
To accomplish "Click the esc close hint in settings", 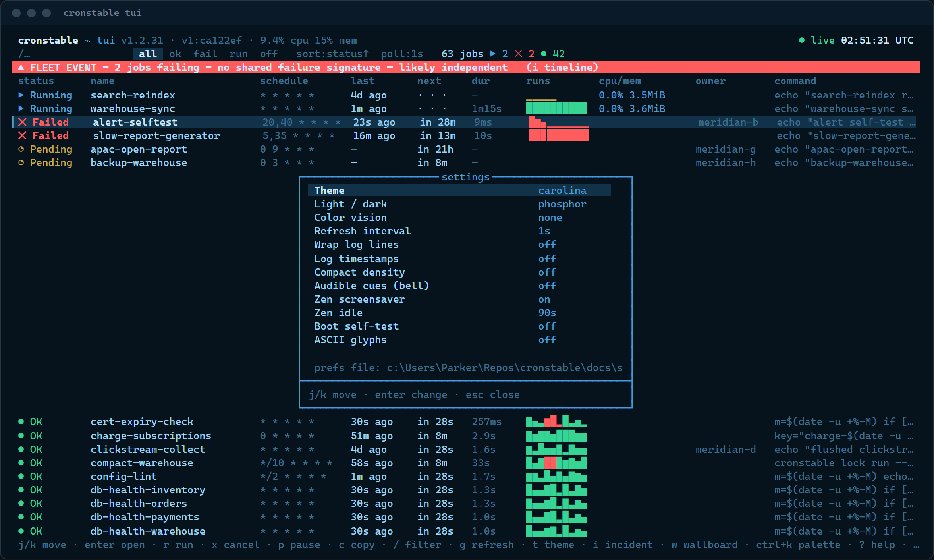I will [x=492, y=394].
